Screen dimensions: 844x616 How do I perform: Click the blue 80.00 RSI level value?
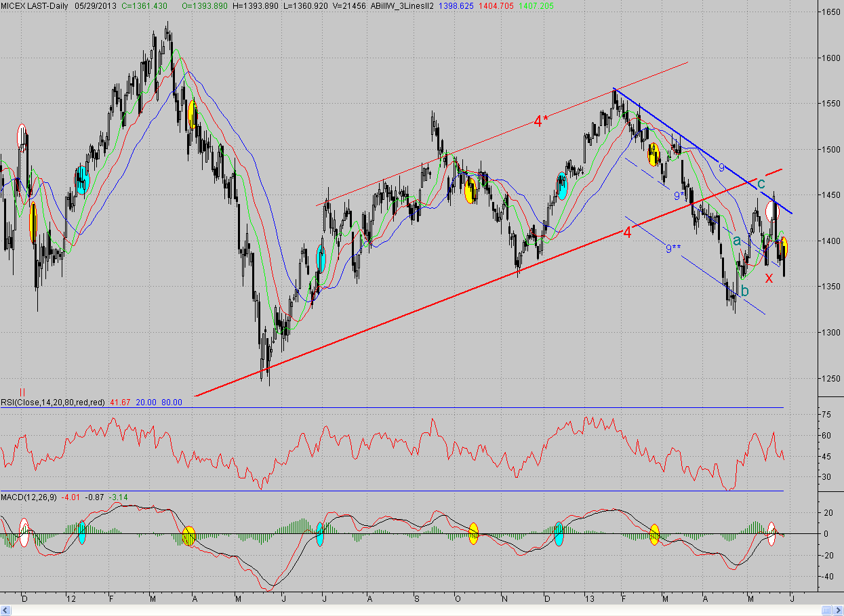click(x=172, y=402)
